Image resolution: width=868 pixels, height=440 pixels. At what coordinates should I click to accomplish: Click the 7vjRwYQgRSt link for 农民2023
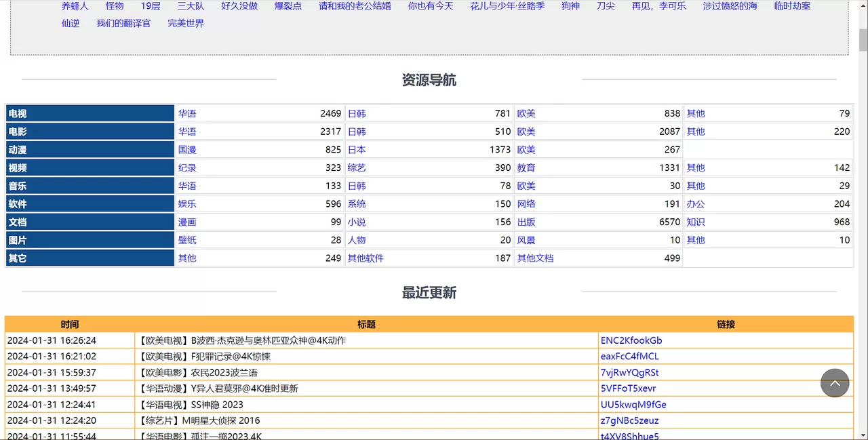pyautogui.click(x=629, y=372)
